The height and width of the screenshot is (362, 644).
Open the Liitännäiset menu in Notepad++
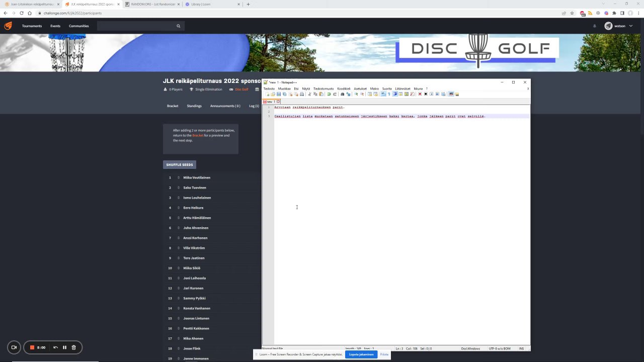tap(403, 88)
